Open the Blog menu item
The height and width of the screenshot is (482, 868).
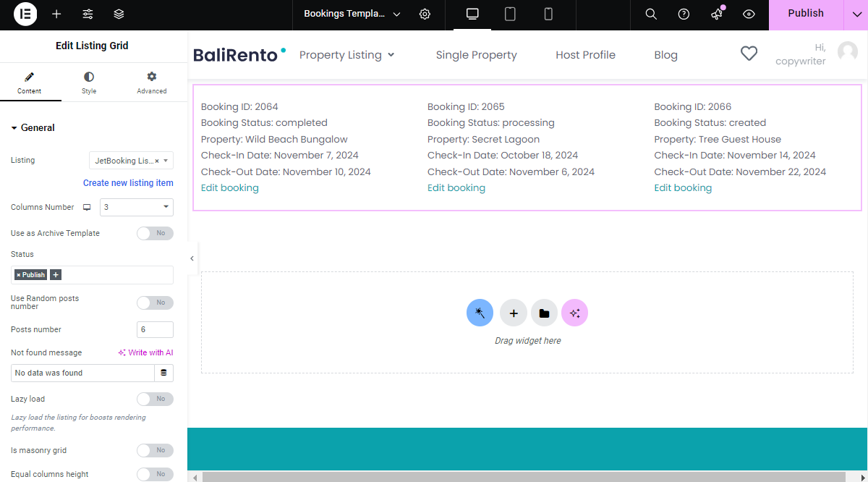665,54
